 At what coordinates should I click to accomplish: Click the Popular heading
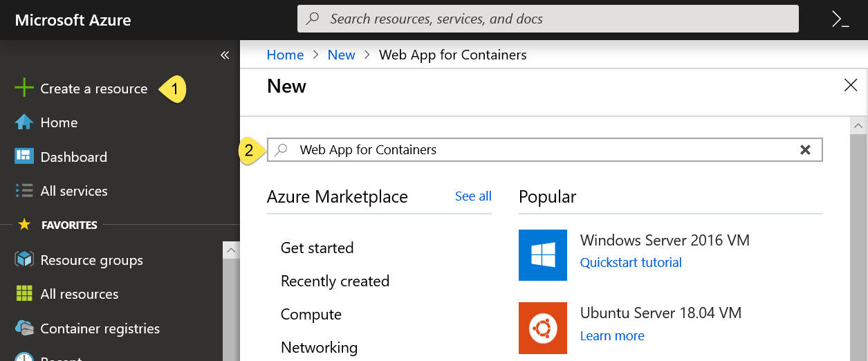click(547, 196)
